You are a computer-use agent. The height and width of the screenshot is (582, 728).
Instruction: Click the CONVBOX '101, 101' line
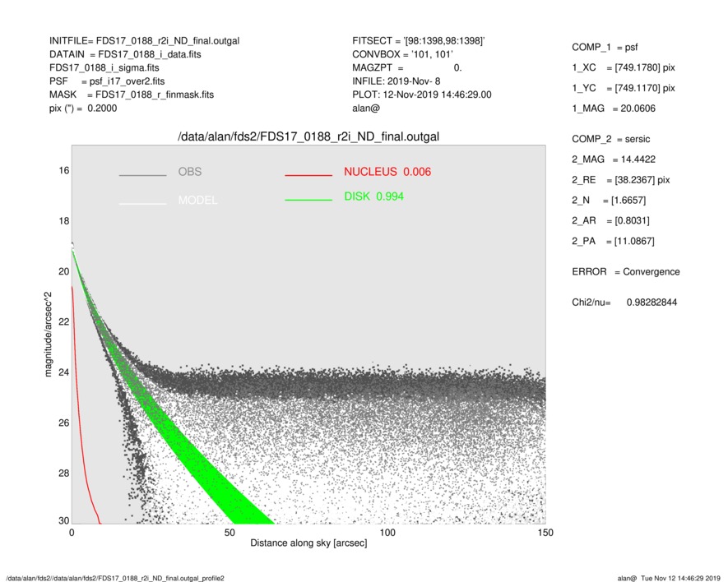coord(402,54)
